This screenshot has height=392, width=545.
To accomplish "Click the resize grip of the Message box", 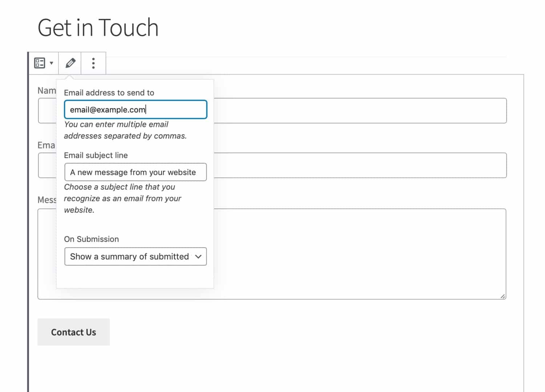I will [503, 297].
